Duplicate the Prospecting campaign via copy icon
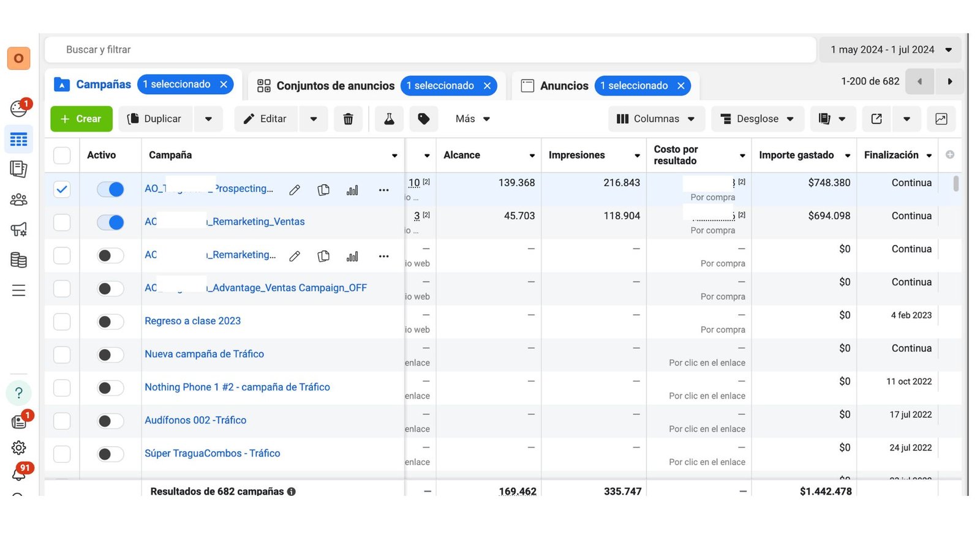Viewport: 980px width, 551px height. click(323, 190)
